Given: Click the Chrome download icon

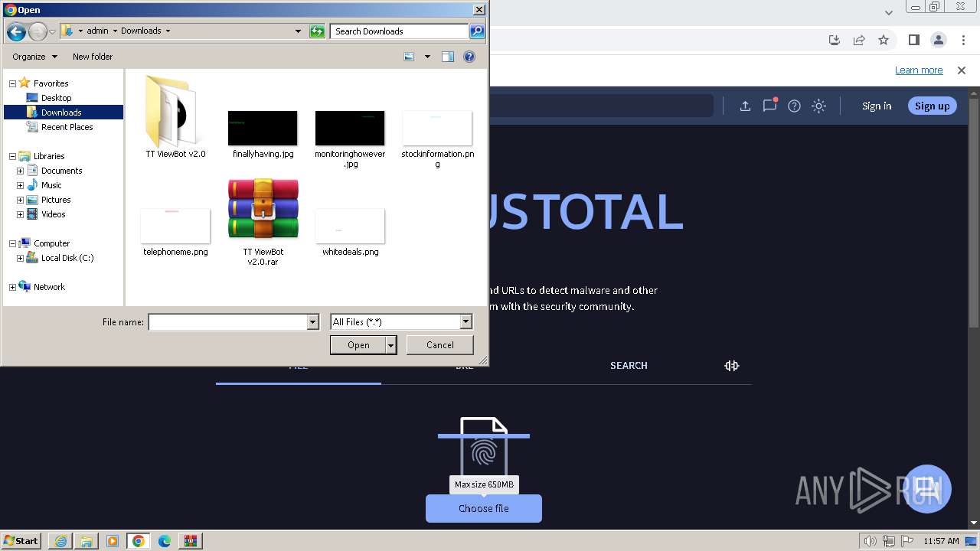Looking at the screenshot, I should [x=835, y=40].
